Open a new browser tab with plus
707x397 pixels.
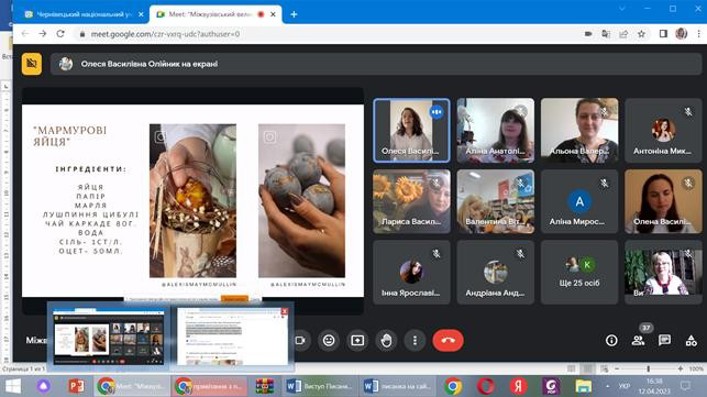tap(294, 14)
